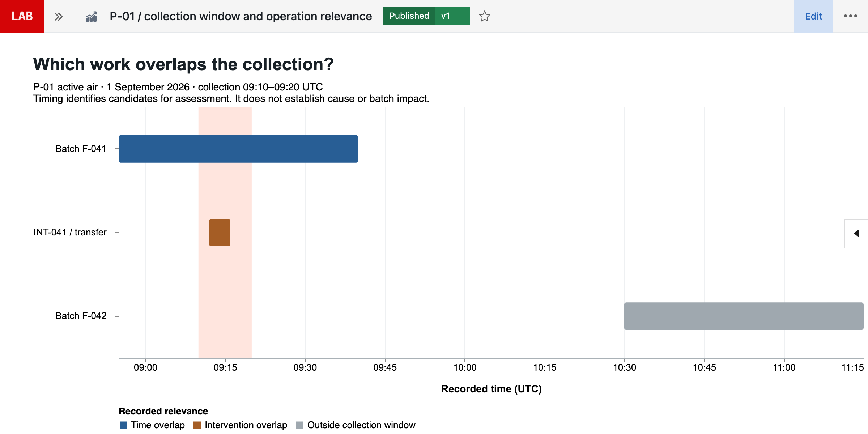Click the 'Recorded time (UTC)' axis title
The image size is (868, 434).
point(492,389)
